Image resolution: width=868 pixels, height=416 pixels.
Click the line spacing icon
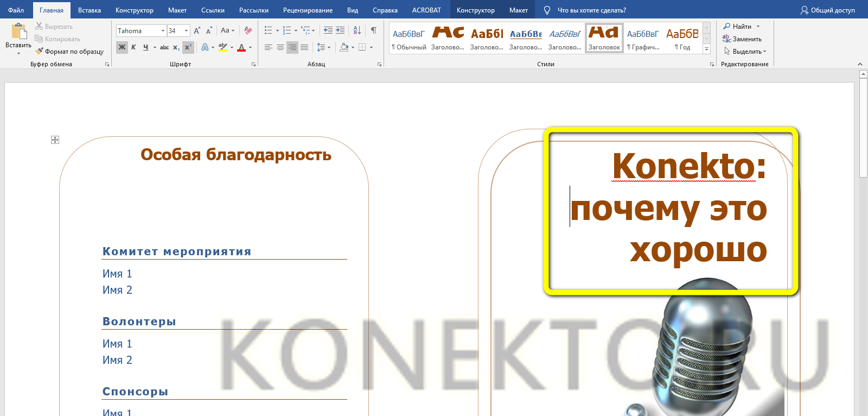click(x=321, y=47)
